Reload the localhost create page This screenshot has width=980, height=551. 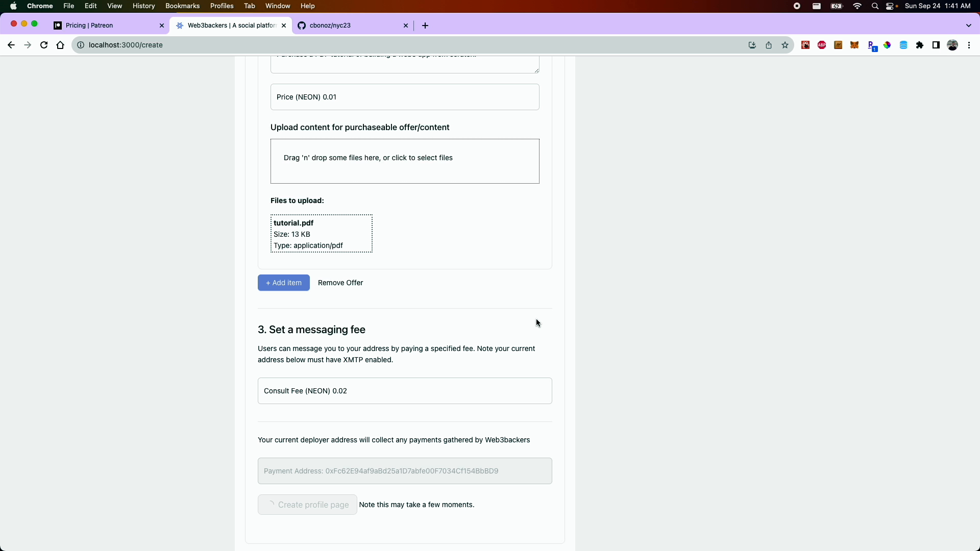pos(44,45)
